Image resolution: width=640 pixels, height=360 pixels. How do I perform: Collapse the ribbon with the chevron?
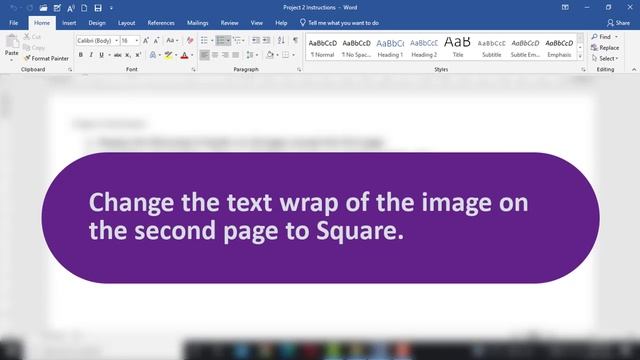[x=633, y=70]
